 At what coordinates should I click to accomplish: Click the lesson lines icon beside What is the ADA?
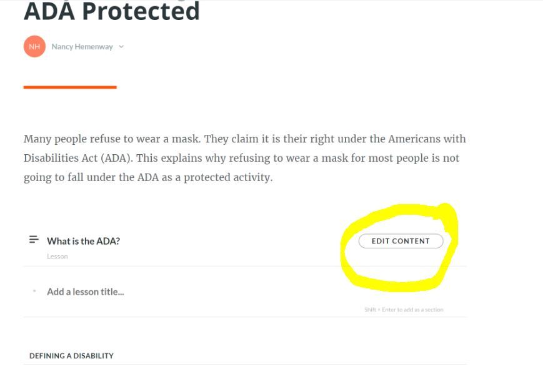pyautogui.click(x=34, y=240)
